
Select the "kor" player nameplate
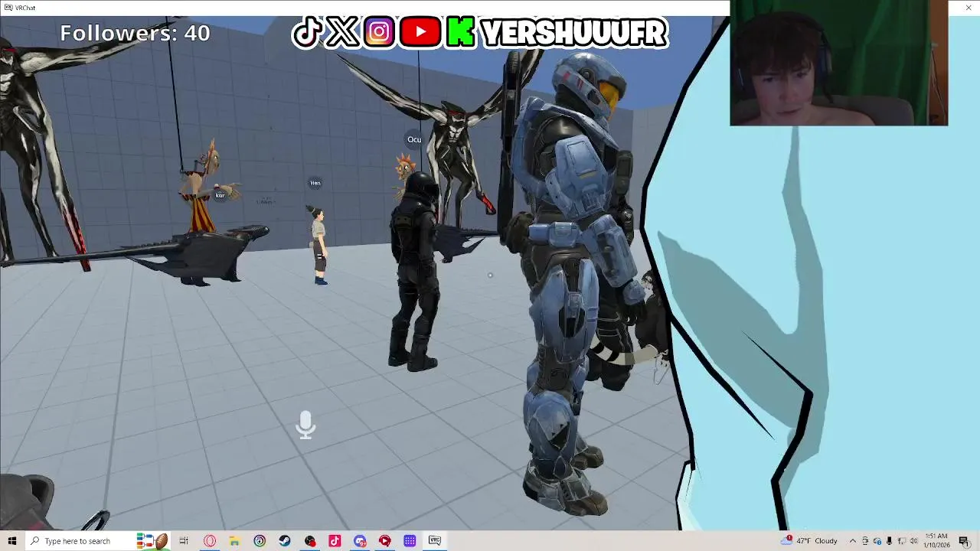(x=220, y=195)
